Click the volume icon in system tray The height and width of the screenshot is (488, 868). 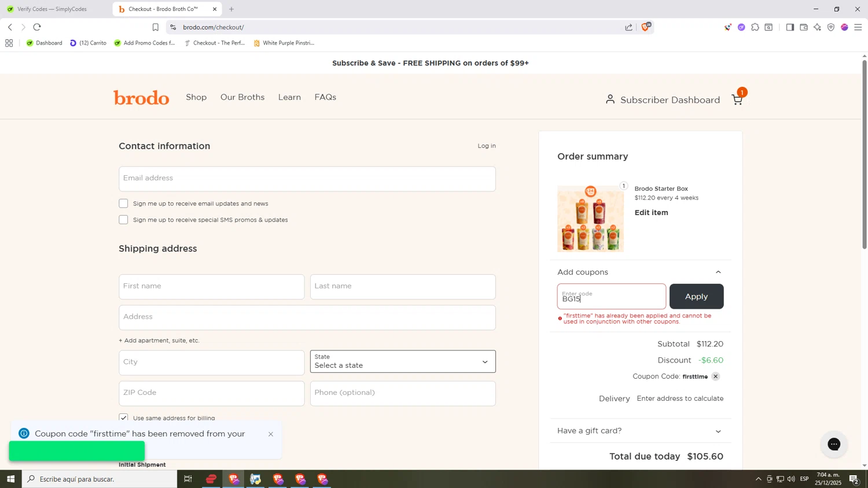coord(791,479)
